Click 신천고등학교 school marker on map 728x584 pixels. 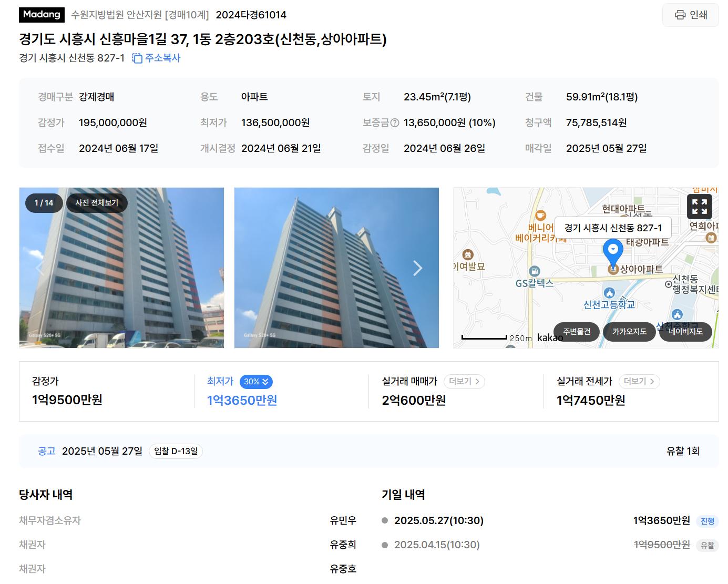click(x=609, y=293)
